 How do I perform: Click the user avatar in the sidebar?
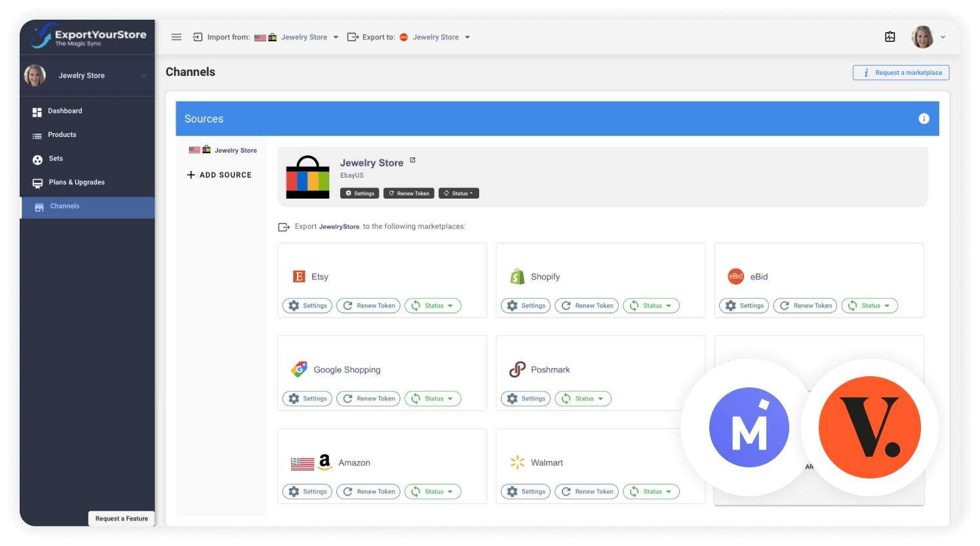[x=35, y=75]
